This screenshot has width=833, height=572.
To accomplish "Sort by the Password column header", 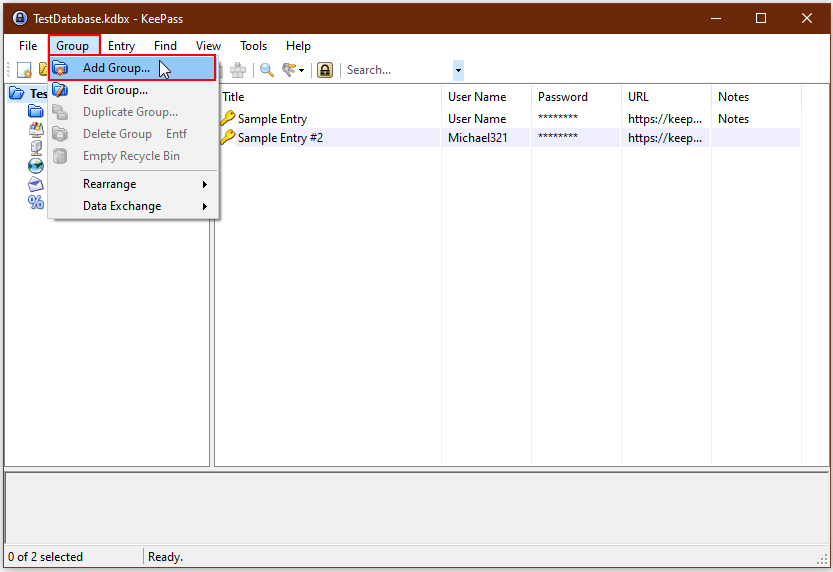I will click(576, 97).
